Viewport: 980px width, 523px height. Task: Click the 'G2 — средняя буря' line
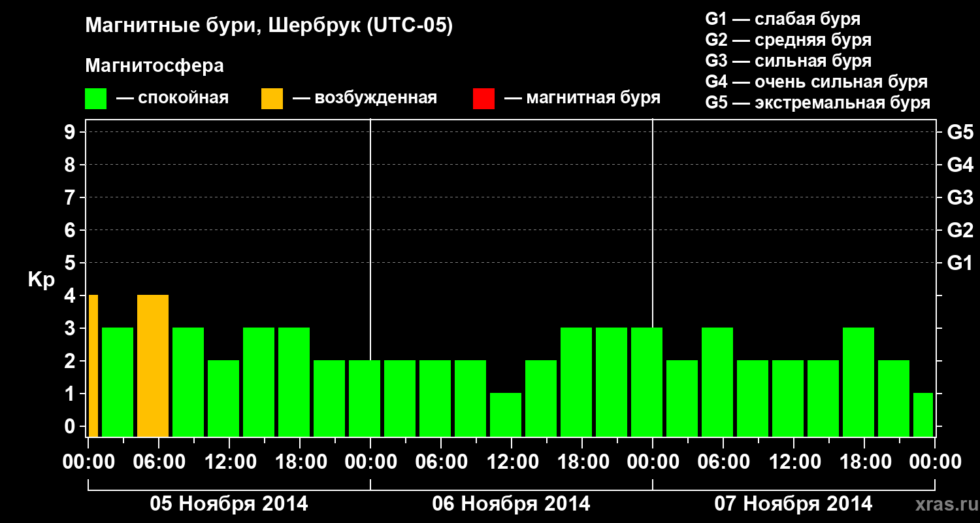[x=788, y=40]
